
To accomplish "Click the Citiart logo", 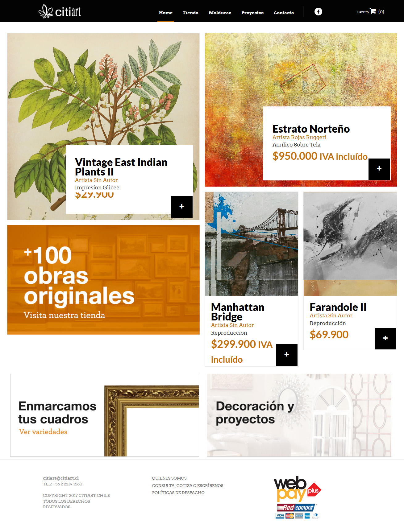I will [x=60, y=11].
